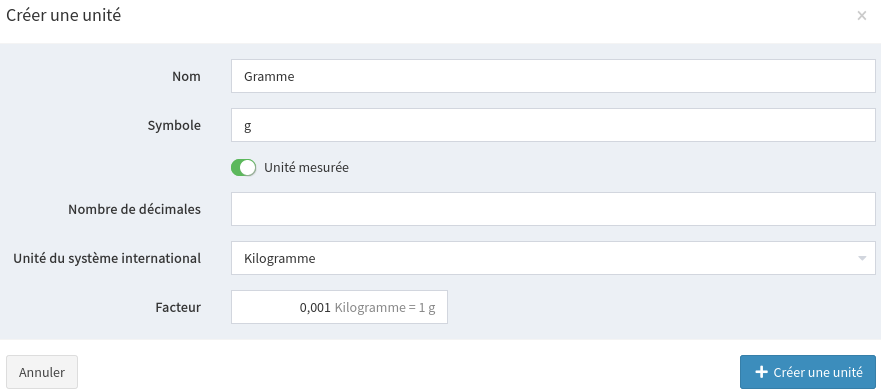The height and width of the screenshot is (392, 881).
Task: Click the text Gramme in the Nom field
Action: coord(269,76)
